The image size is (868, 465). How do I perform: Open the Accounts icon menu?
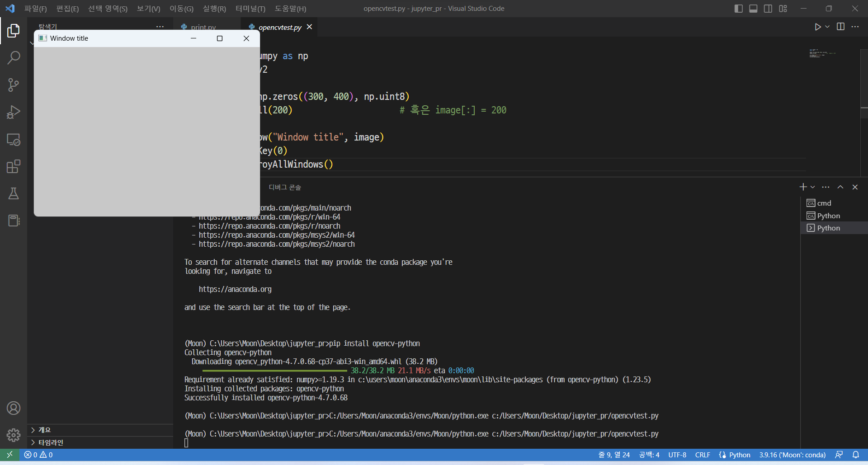pyautogui.click(x=14, y=408)
